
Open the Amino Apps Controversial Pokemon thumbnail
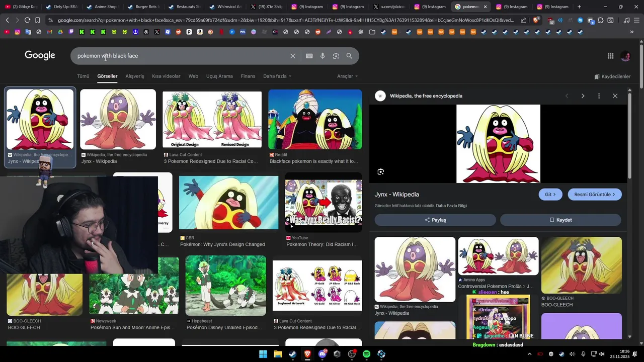(x=498, y=256)
